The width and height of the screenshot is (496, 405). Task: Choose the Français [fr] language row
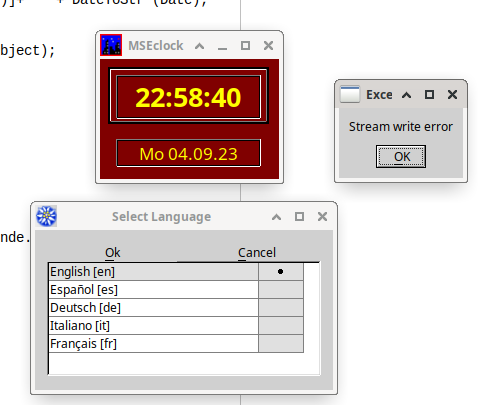(153, 344)
